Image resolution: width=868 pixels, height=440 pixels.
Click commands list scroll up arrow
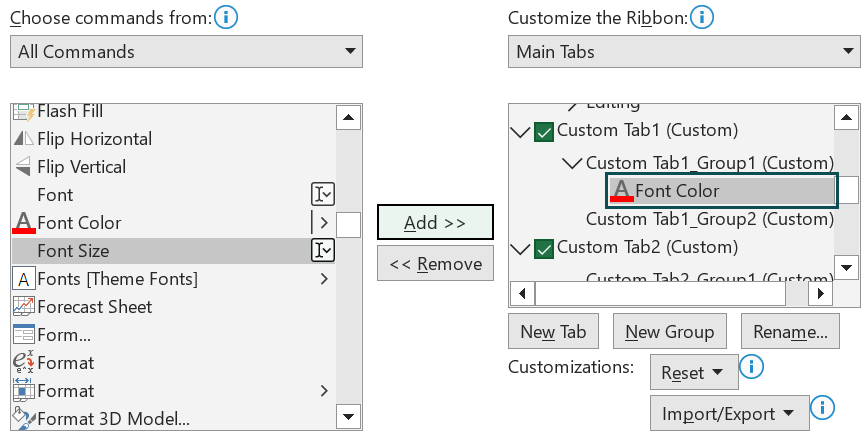(348, 117)
